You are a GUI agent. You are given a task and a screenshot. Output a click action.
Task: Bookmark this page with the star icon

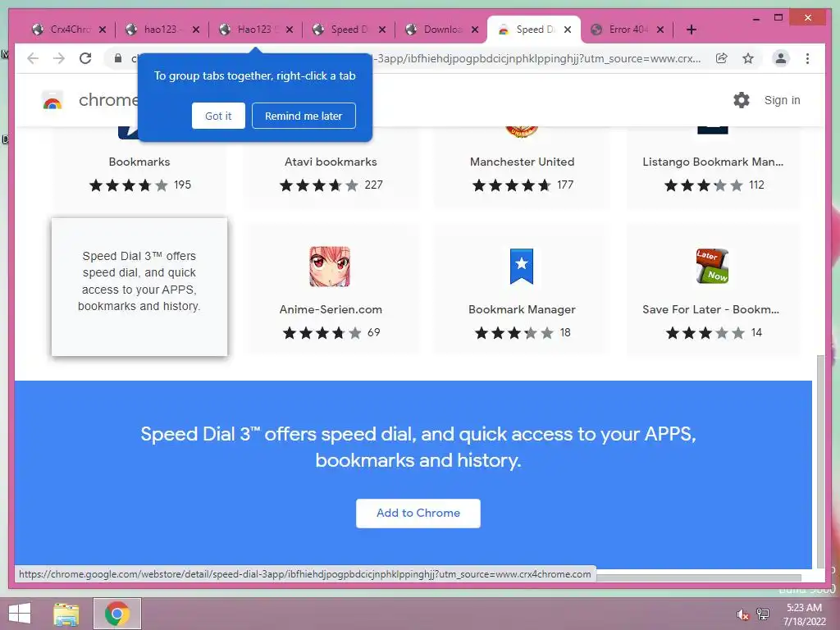(748, 58)
